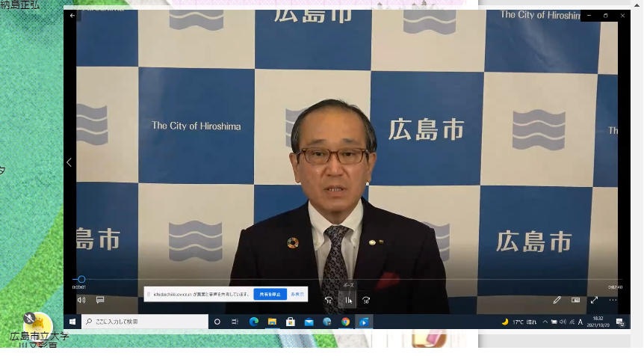Open the edit pencil tool in player

coord(557,300)
